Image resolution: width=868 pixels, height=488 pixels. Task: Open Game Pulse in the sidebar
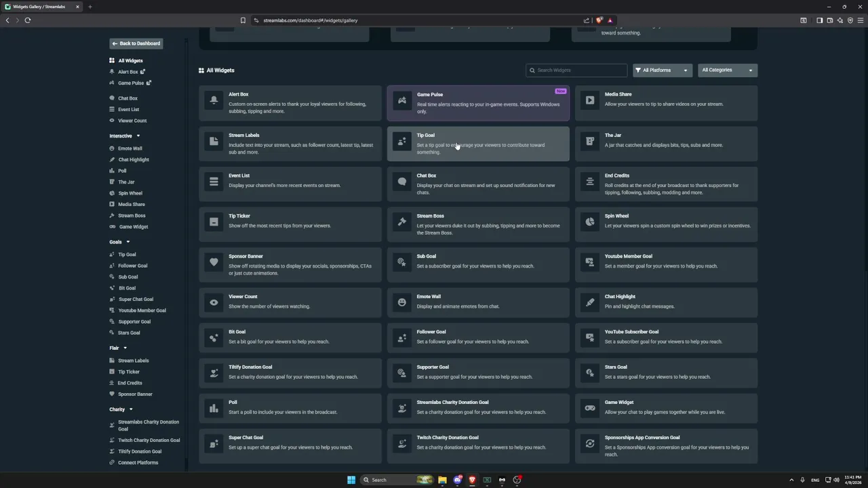pyautogui.click(x=130, y=83)
